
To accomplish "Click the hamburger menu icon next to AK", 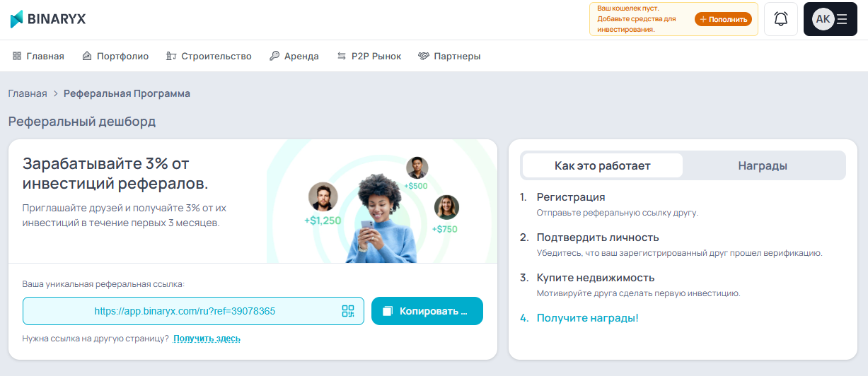I will point(842,19).
